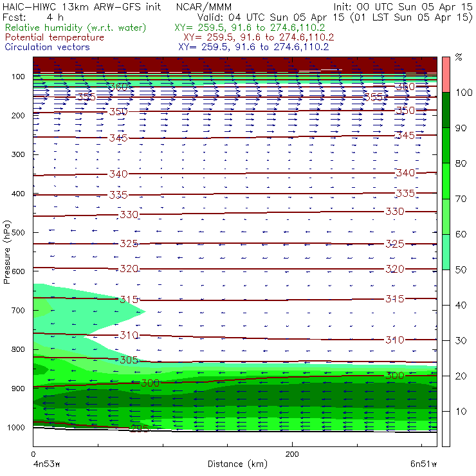Click the right-hand '335' contour label
The width and height of the screenshot is (476, 476).
pyautogui.click(x=405, y=193)
